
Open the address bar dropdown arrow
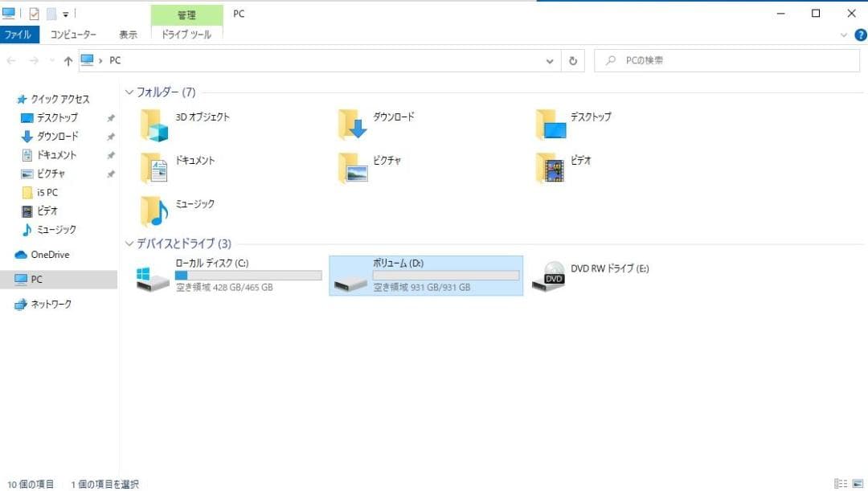point(550,60)
